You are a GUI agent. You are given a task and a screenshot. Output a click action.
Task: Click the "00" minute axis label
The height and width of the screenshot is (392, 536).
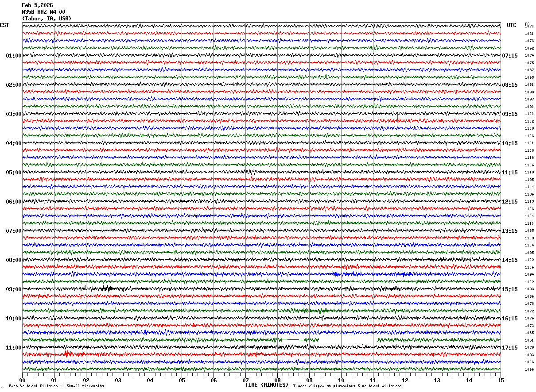click(x=22, y=380)
